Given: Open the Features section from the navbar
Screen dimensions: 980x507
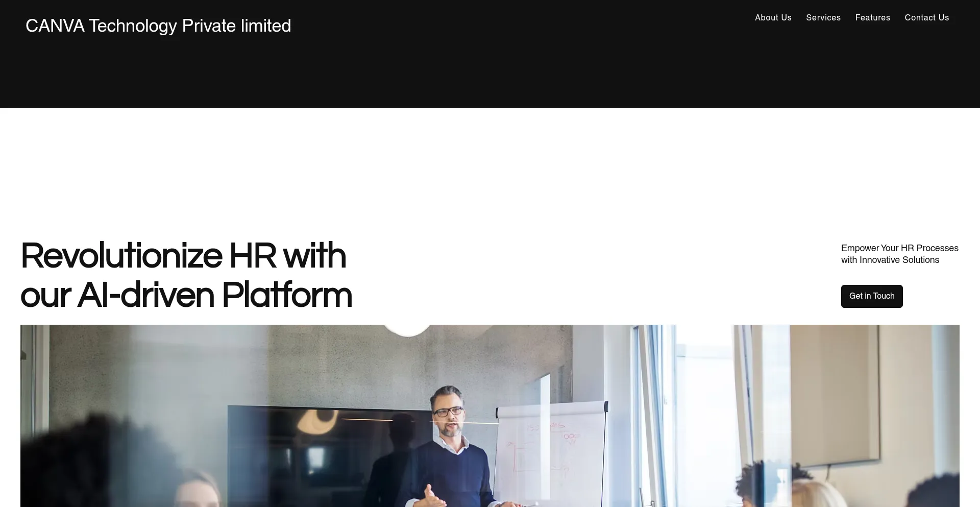Looking at the screenshot, I should point(872,17).
